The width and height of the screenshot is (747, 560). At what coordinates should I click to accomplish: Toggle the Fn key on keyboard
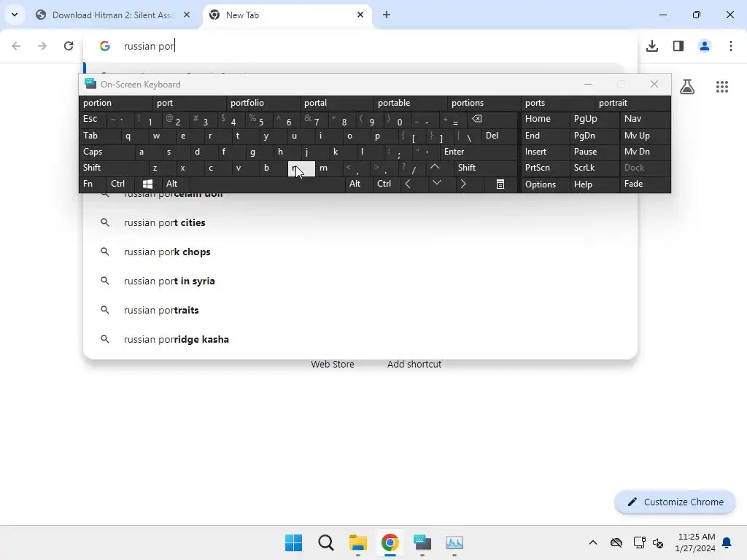click(x=93, y=184)
